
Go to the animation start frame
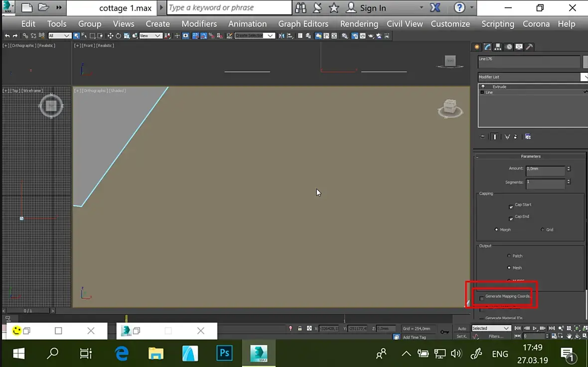click(x=518, y=328)
